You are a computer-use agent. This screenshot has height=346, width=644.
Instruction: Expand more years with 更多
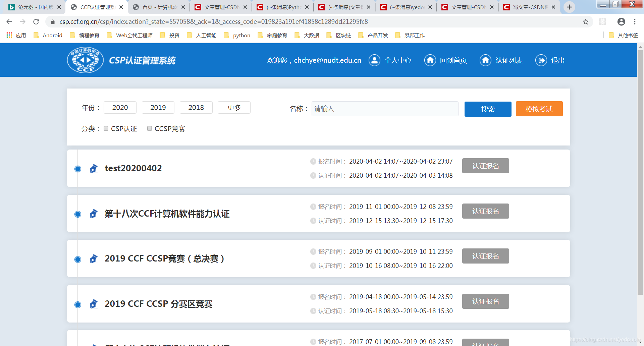[234, 107]
